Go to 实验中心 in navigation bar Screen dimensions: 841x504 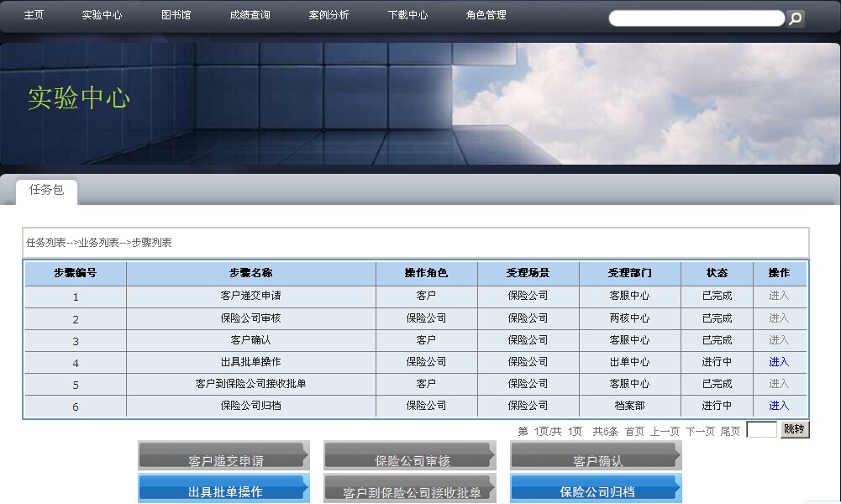pyautogui.click(x=102, y=15)
